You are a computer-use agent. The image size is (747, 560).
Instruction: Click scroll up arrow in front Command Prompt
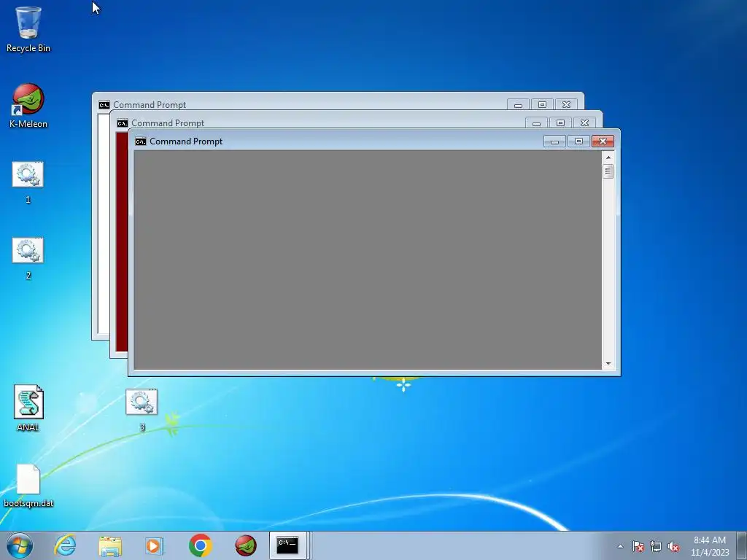(608, 157)
